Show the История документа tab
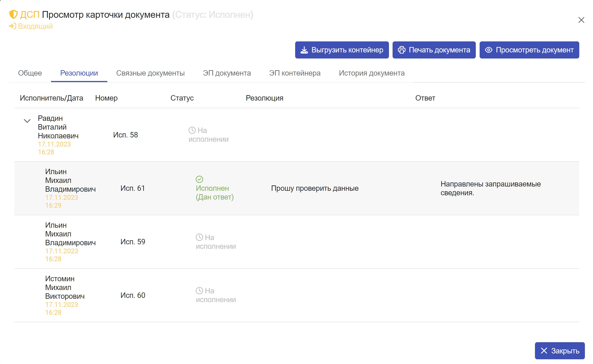 (x=372, y=73)
